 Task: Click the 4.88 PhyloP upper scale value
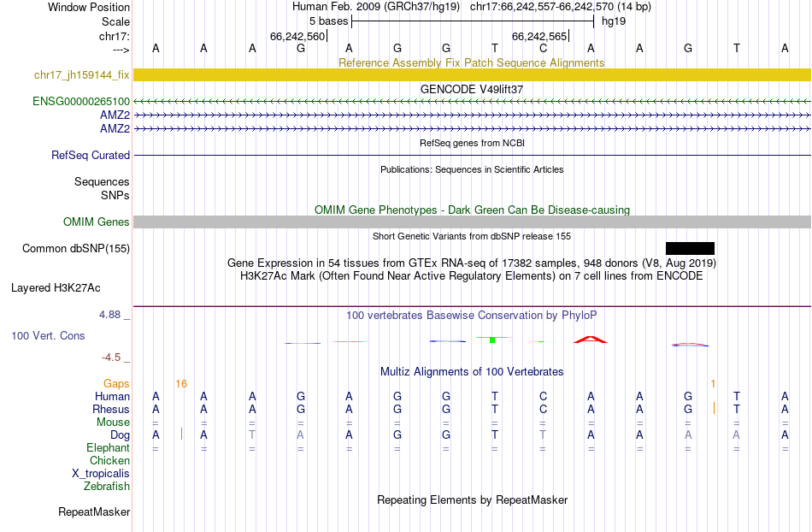coord(109,315)
